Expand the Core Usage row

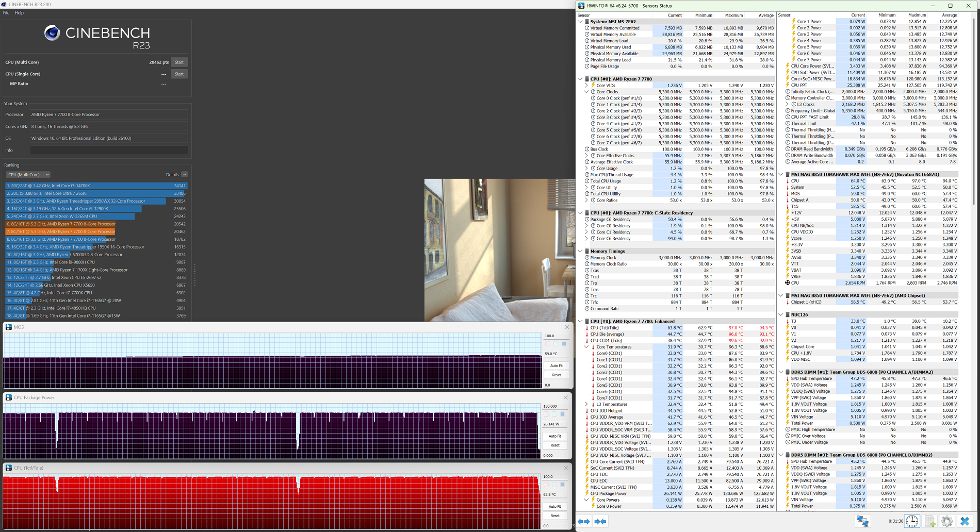tap(586, 169)
